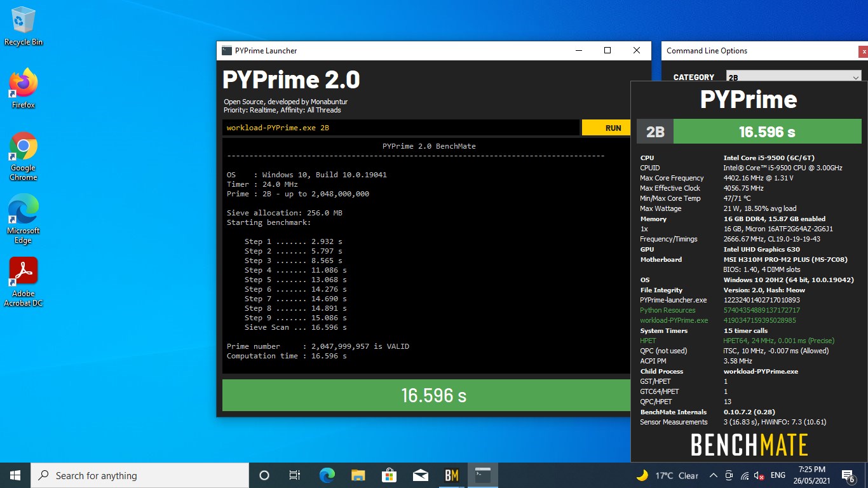Launch Adobe Acrobat DC from desktop

tap(24, 282)
